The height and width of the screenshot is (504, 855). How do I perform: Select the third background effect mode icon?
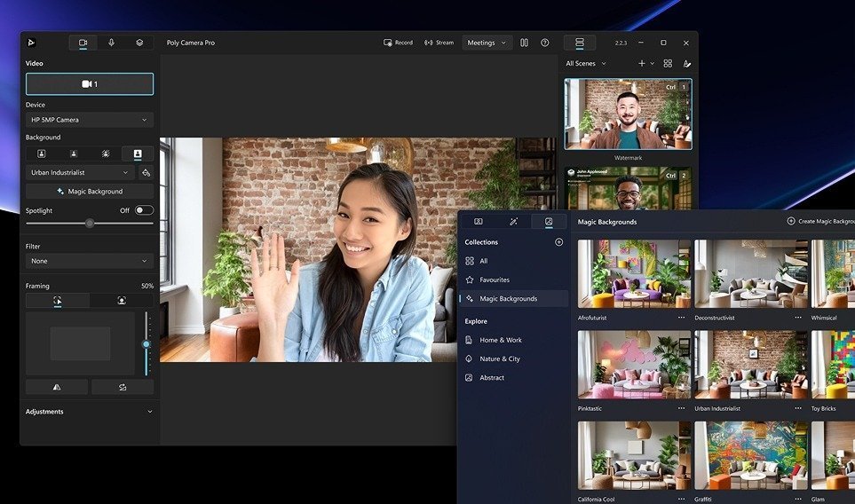(x=106, y=154)
